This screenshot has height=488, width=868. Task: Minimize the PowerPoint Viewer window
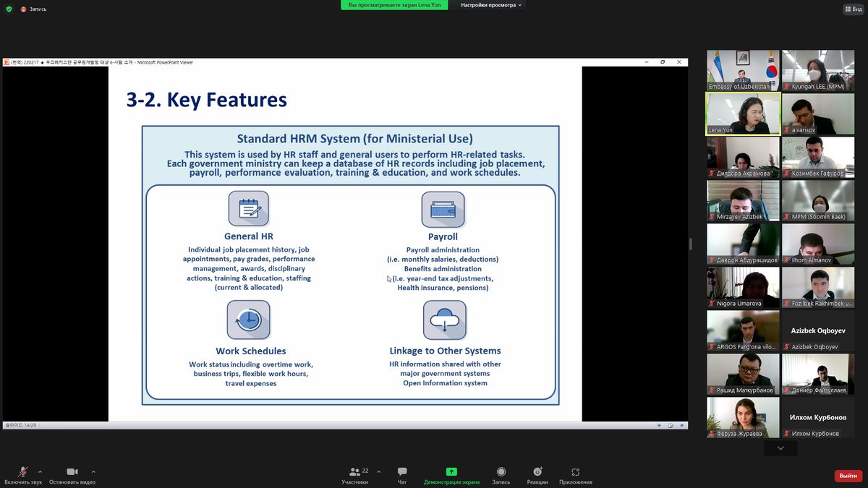647,62
